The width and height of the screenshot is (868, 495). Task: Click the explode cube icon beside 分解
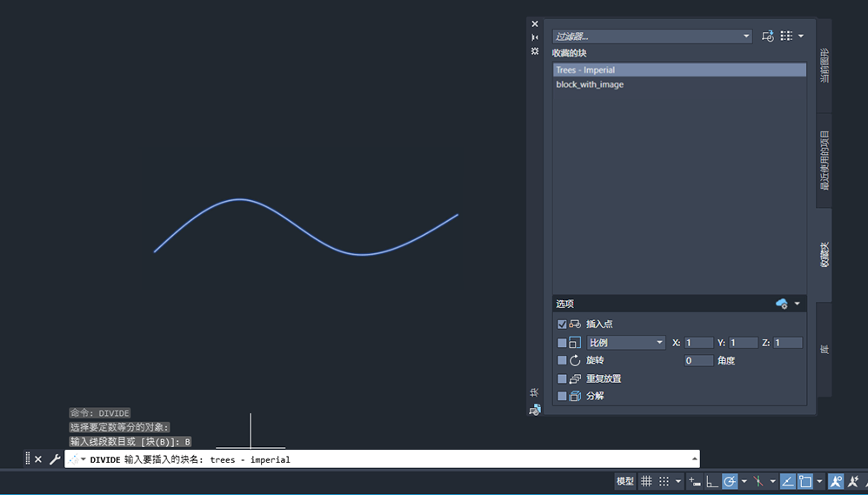575,396
